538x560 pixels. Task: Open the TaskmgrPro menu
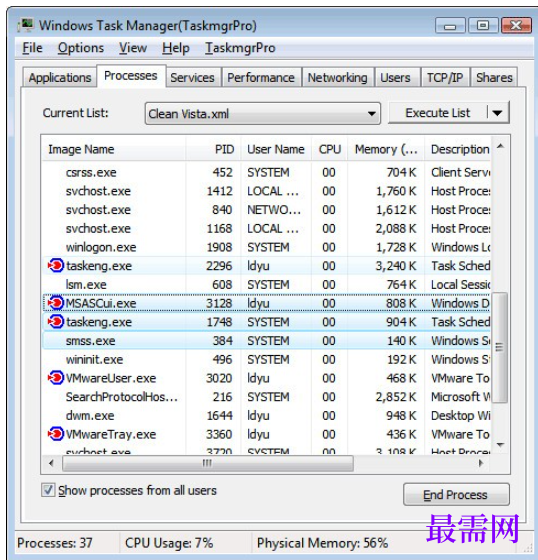[240, 48]
